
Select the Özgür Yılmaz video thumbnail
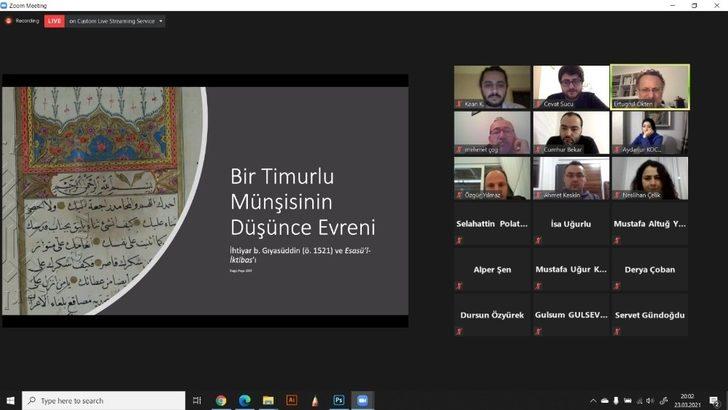point(492,178)
